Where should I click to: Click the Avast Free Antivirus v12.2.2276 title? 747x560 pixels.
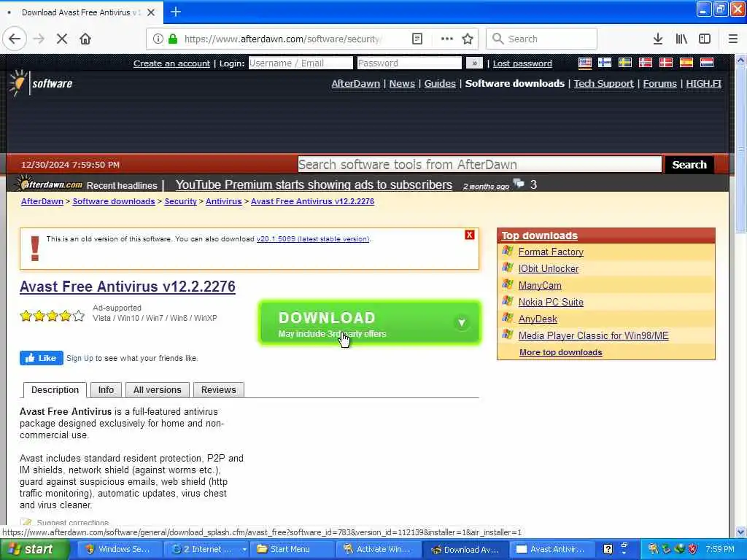[x=128, y=286]
